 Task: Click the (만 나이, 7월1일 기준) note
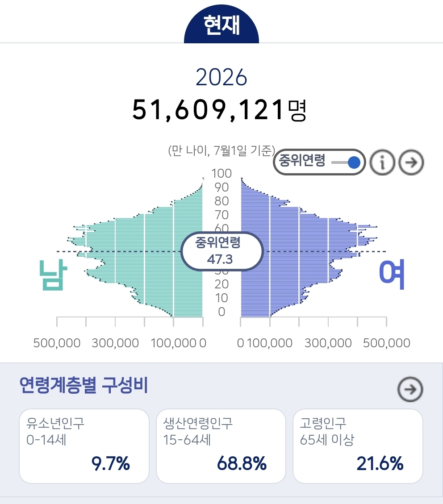pyautogui.click(x=221, y=150)
